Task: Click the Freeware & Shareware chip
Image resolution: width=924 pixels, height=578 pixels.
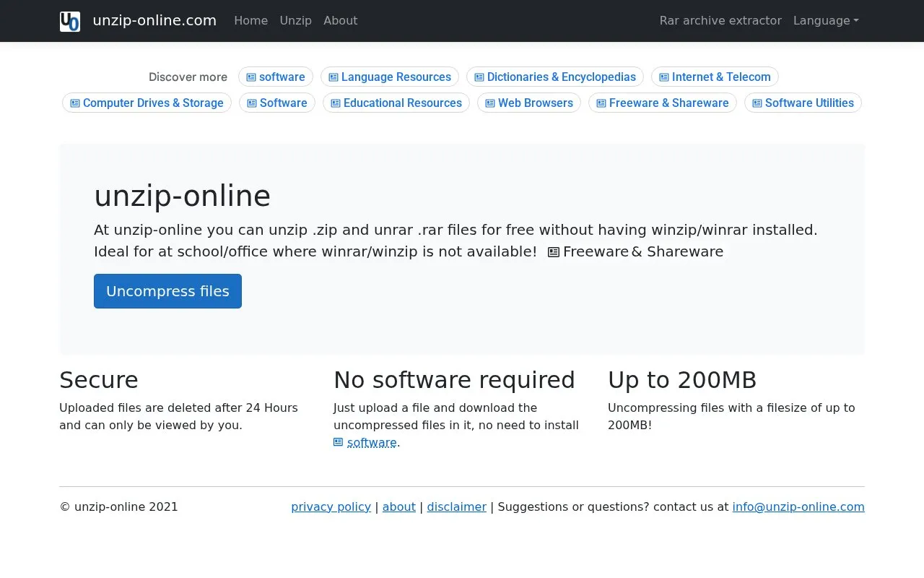Action: tap(663, 103)
